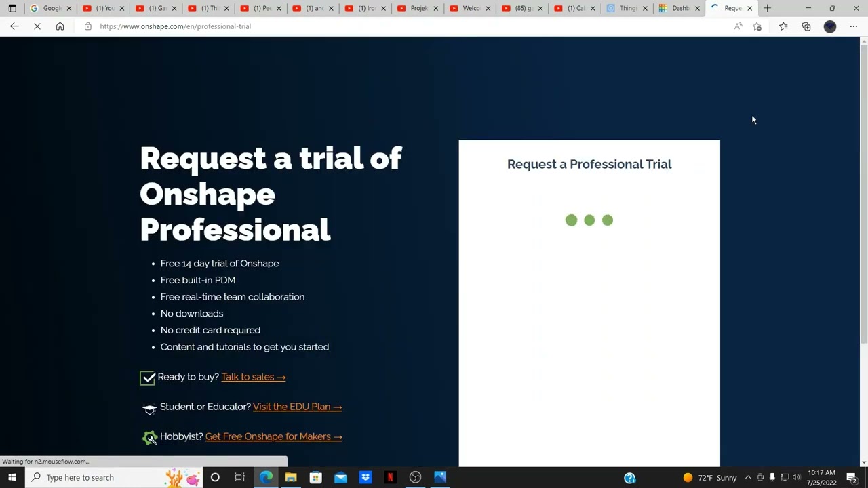Open Netflix from the taskbar
The image size is (868, 488).
[x=390, y=477]
